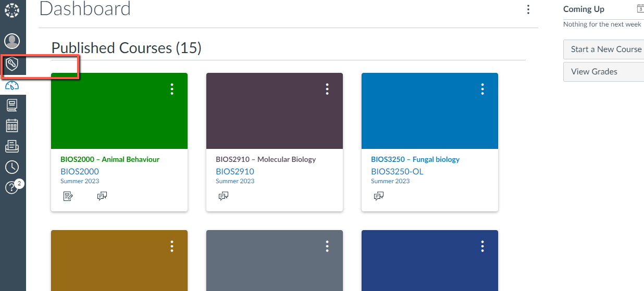Open the Admin shield icon
Screen dimensions: 644x291
(12, 65)
